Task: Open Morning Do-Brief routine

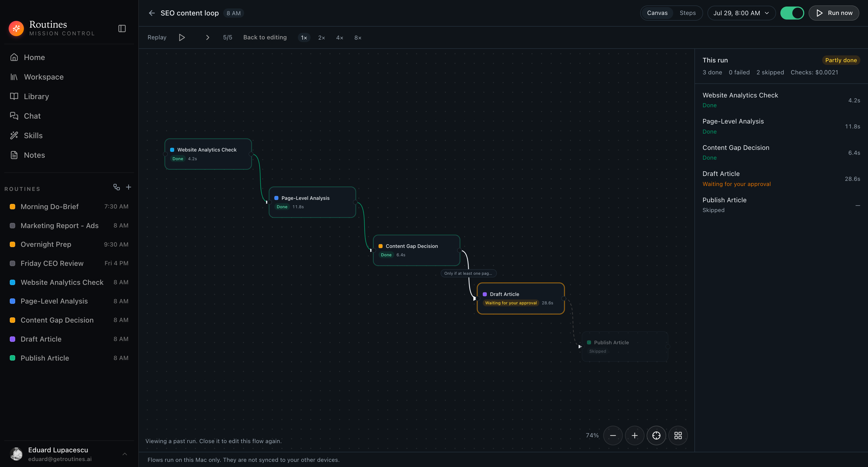Action: (69, 207)
